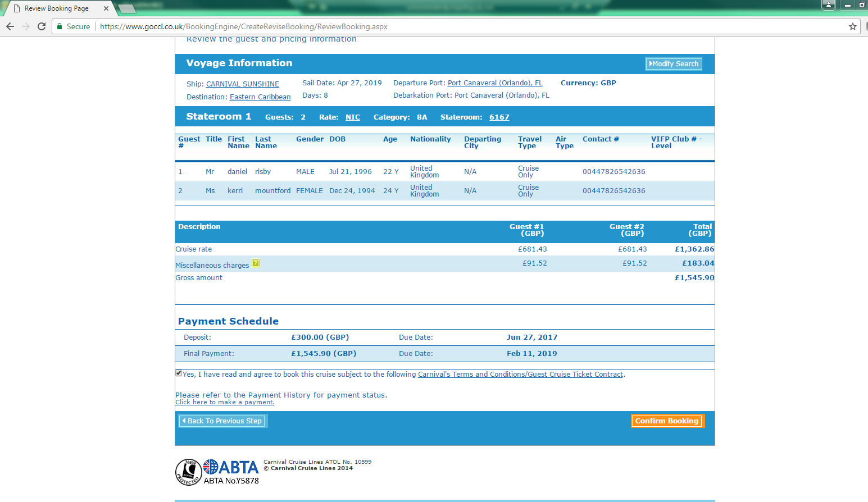This screenshot has width=868, height=502.
Task: Open Carnival's Terms and Conditions contract link
Action: pyautogui.click(x=521, y=375)
